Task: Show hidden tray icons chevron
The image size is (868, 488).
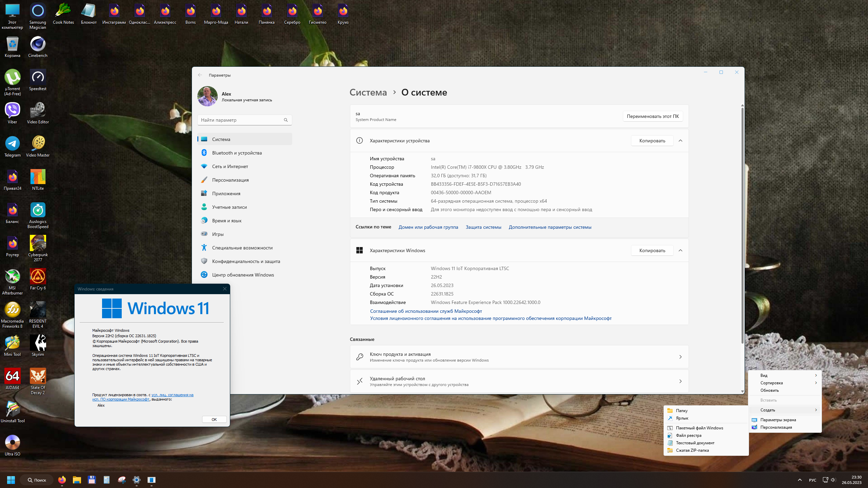Action: tap(800, 480)
